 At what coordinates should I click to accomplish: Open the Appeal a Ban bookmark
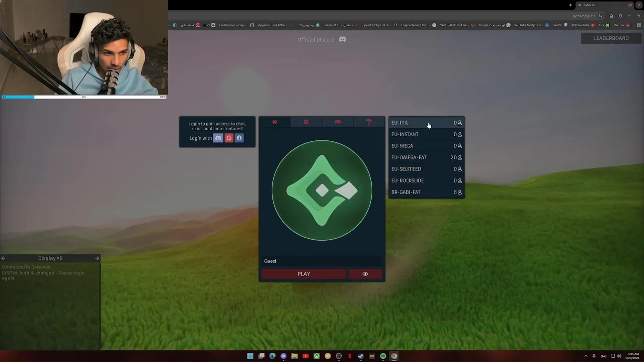[275, 25]
